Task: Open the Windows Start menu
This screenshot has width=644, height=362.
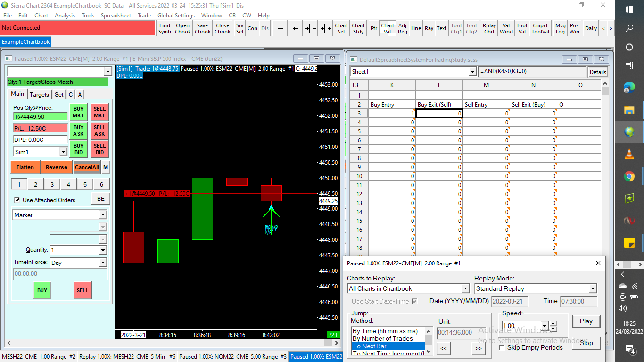Action: tap(629, 9)
